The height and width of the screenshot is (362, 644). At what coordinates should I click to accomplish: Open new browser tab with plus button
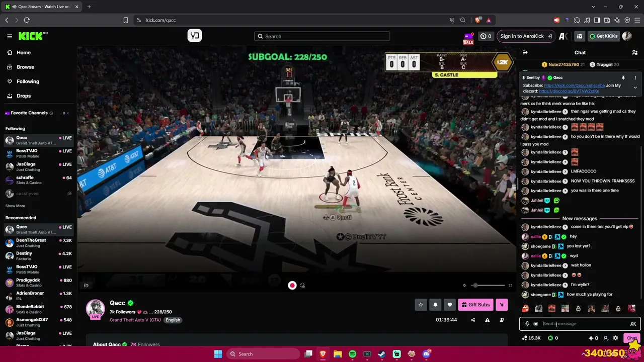pyautogui.click(x=89, y=7)
